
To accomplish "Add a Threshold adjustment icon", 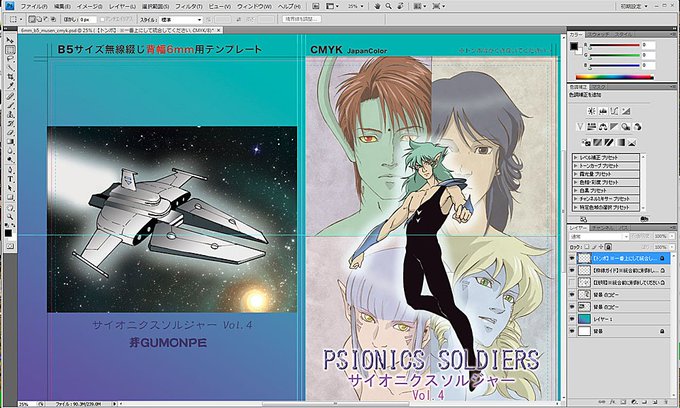I will tap(609, 142).
